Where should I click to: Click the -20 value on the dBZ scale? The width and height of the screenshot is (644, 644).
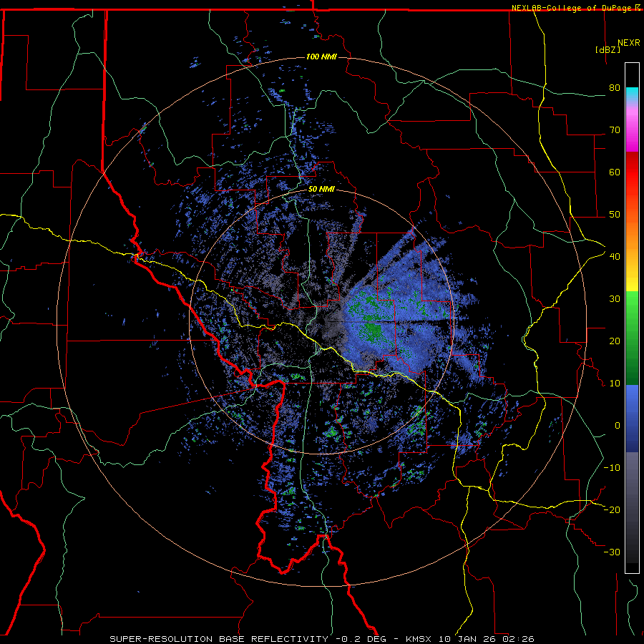click(x=612, y=510)
